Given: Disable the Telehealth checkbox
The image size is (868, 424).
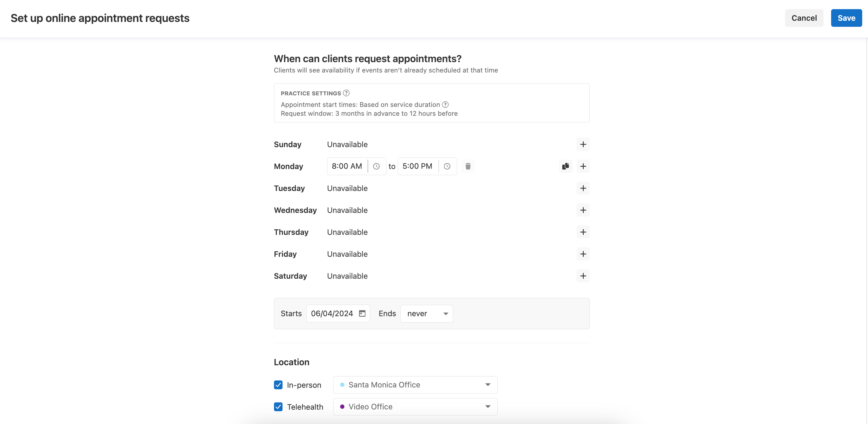Looking at the screenshot, I should tap(278, 407).
